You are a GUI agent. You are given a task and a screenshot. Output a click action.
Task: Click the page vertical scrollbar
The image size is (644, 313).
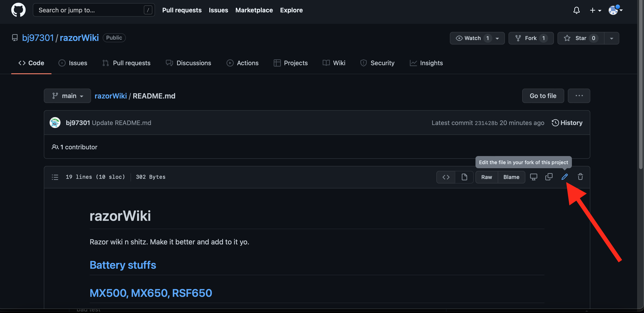(641, 85)
